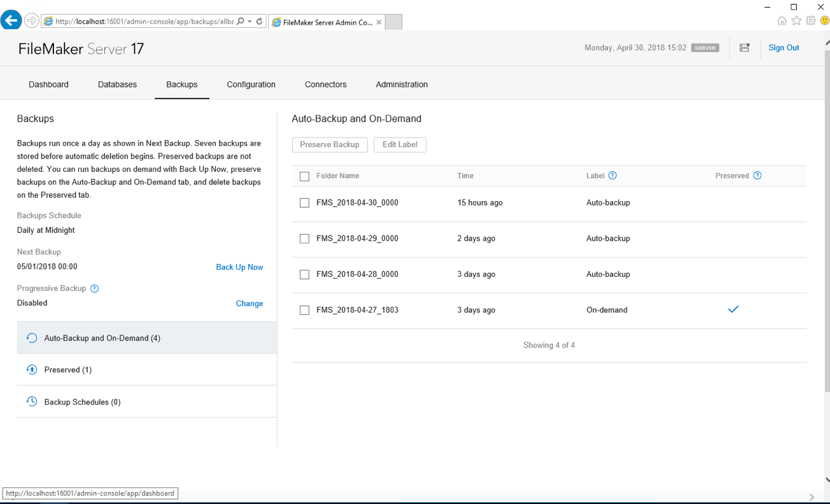Click the Preserve Backup button
This screenshot has width=830, height=504.
point(330,144)
